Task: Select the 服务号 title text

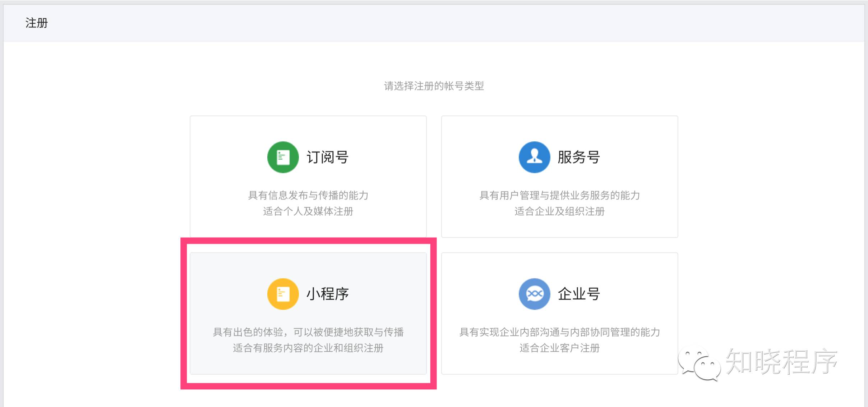Action: point(579,157)
